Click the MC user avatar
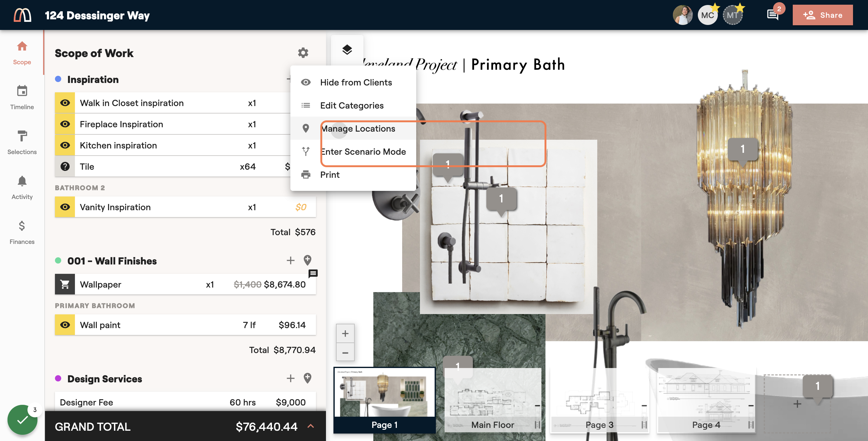This screenshot has width=868, height=441. (x=707, y=15)
